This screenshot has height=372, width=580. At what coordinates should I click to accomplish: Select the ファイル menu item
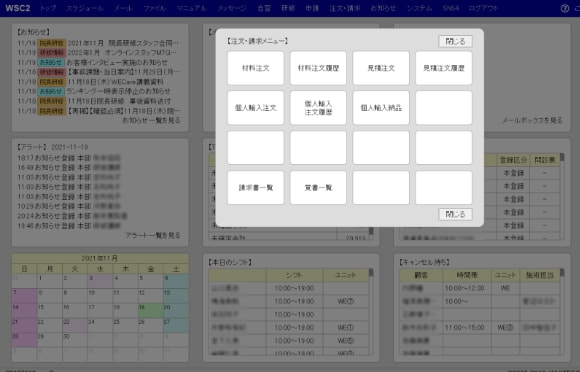[154, 8]
